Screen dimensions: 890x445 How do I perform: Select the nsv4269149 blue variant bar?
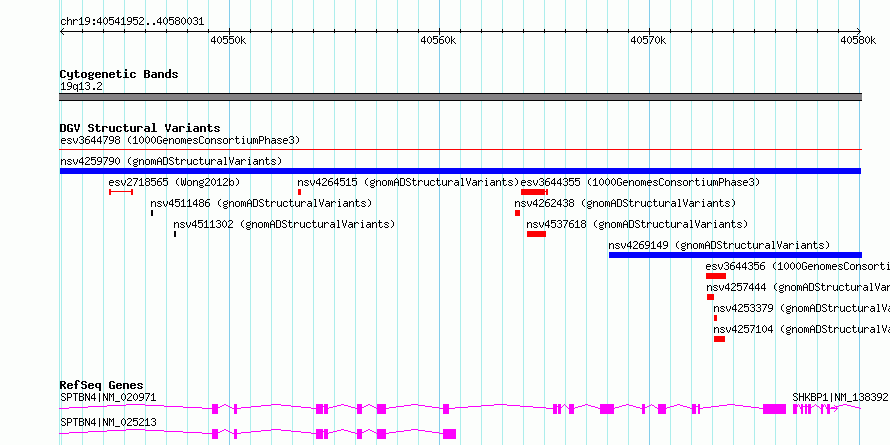735,255
